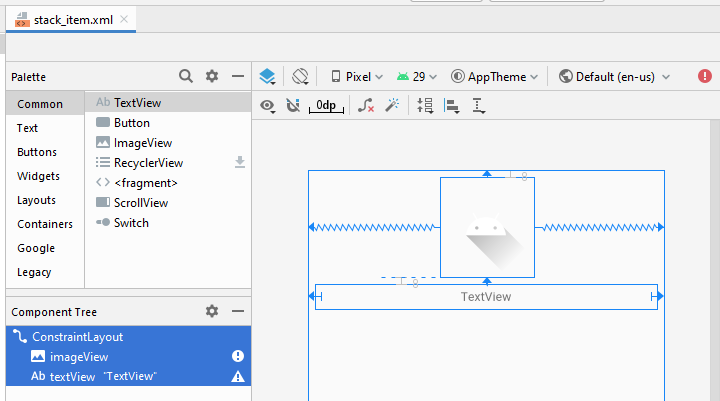Open view options eye menu
Image resolution: width=720 pixels, height=401 pixels.
coord(268,106)
